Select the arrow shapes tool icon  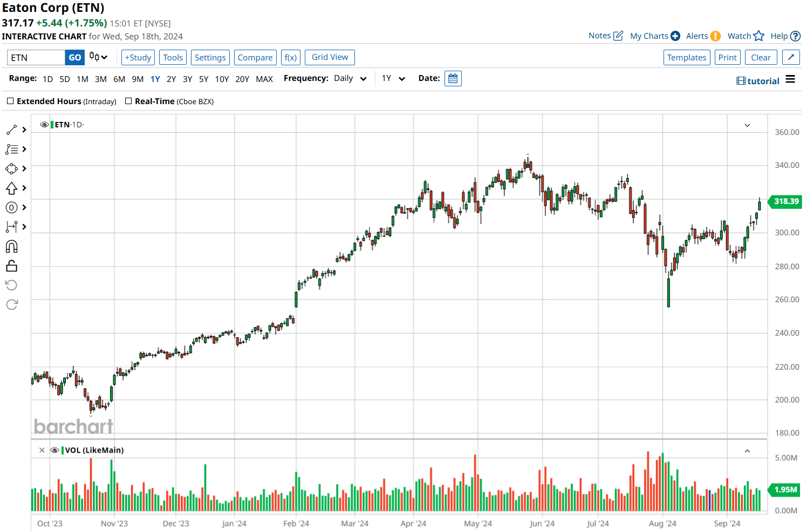pyautogui.click(x=11, y=188)
